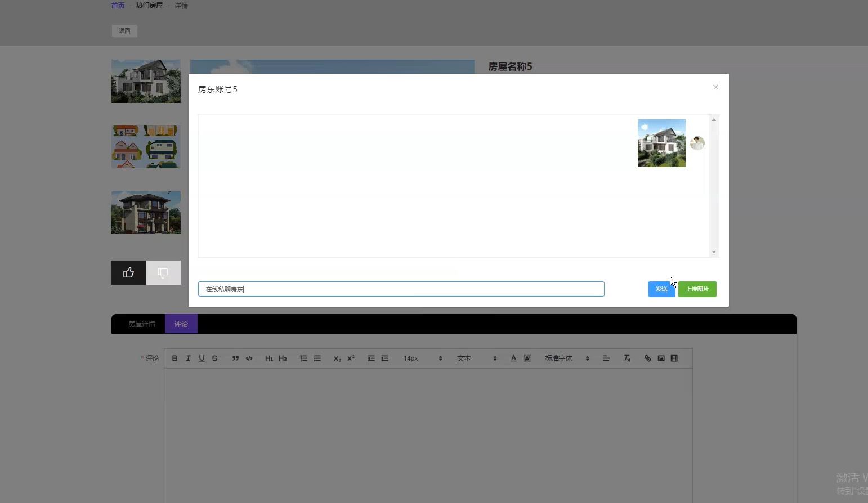The height and width of the screenshot is (503, 868).
Task: Insert a hyperlink in comment editor
Action: pyautogui.click(x=647, y=358)
